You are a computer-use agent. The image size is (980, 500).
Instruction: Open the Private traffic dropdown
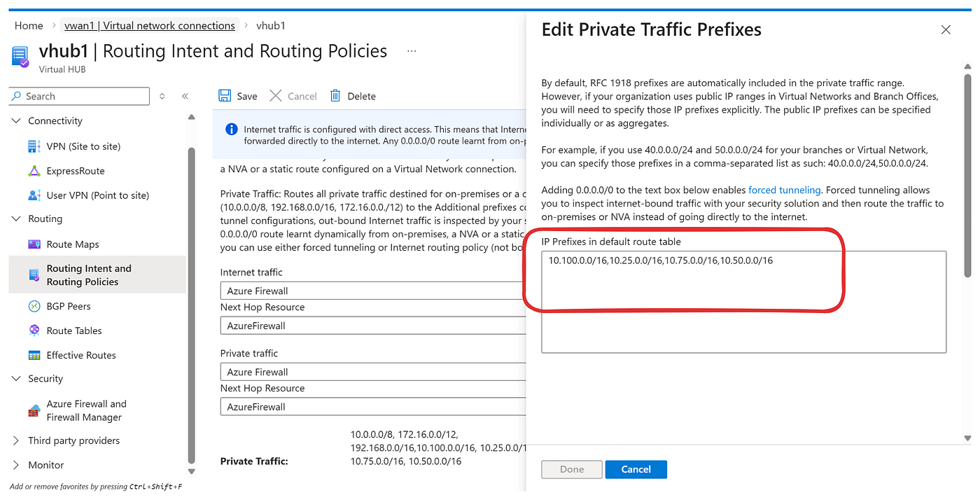(373, 372)
